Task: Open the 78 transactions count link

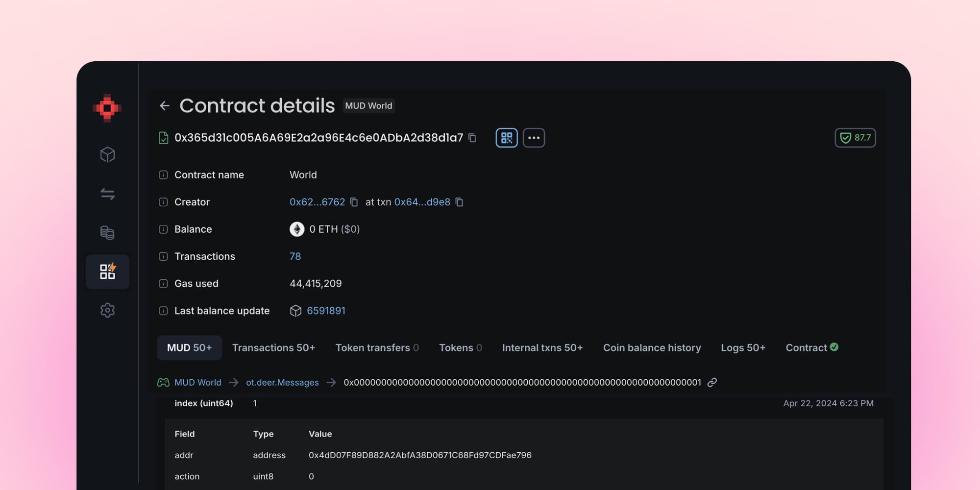Action: tap(295, 256)
